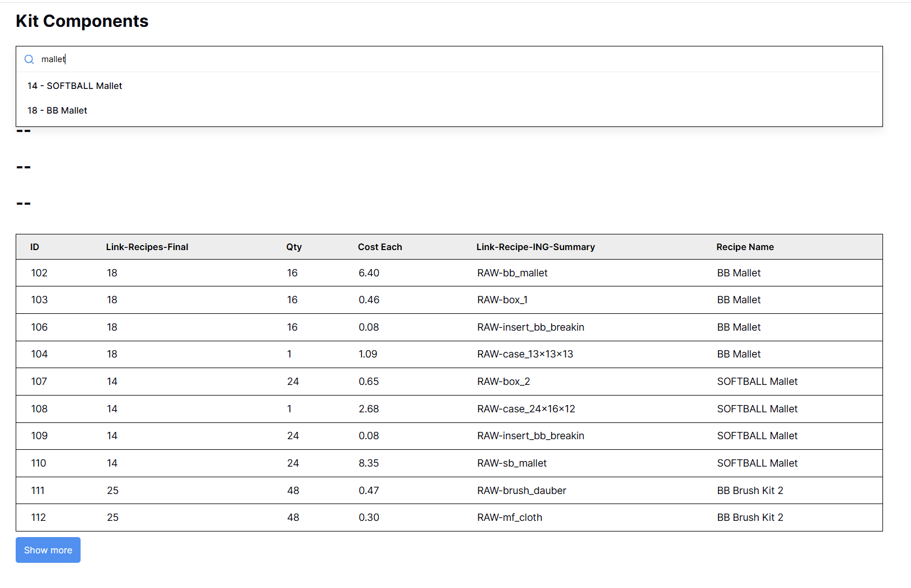Click the Qty column header
The width and height of the screenshot is (911, 588).
click(294, 247)
